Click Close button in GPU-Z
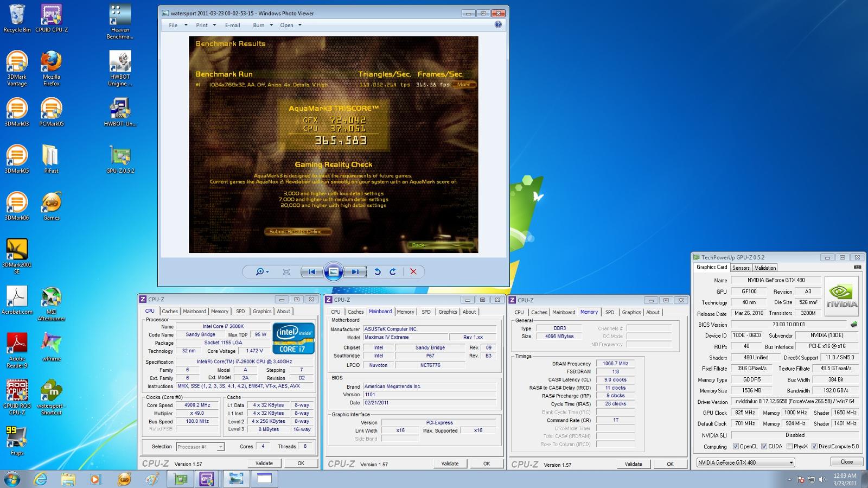The width and height of the screenshot is (868, 488). (x=847, y=461)
